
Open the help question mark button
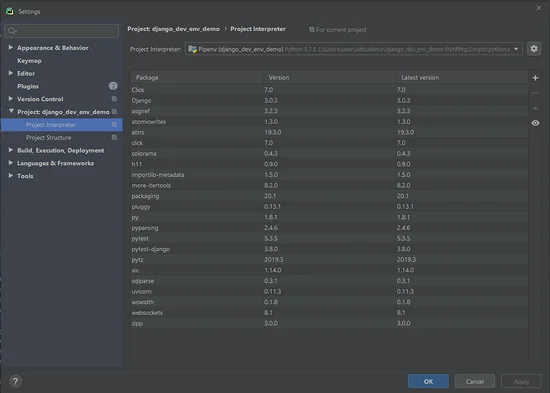tap(15, 381)
